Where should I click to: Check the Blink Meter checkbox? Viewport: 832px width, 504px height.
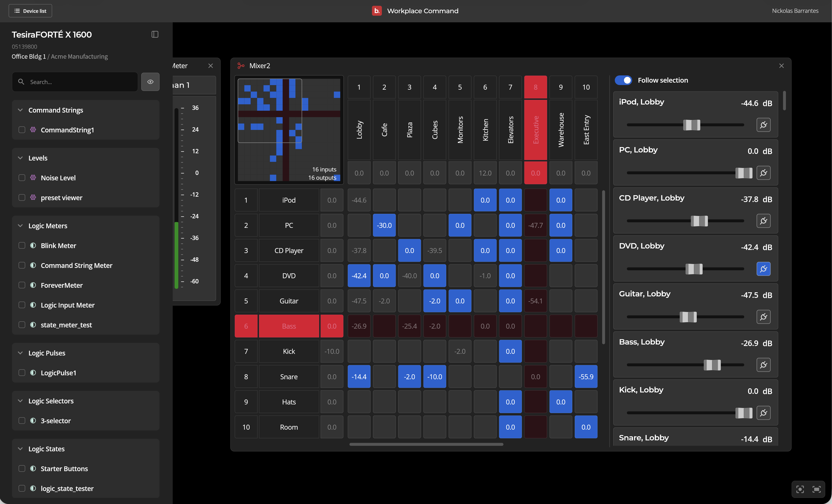22,246
